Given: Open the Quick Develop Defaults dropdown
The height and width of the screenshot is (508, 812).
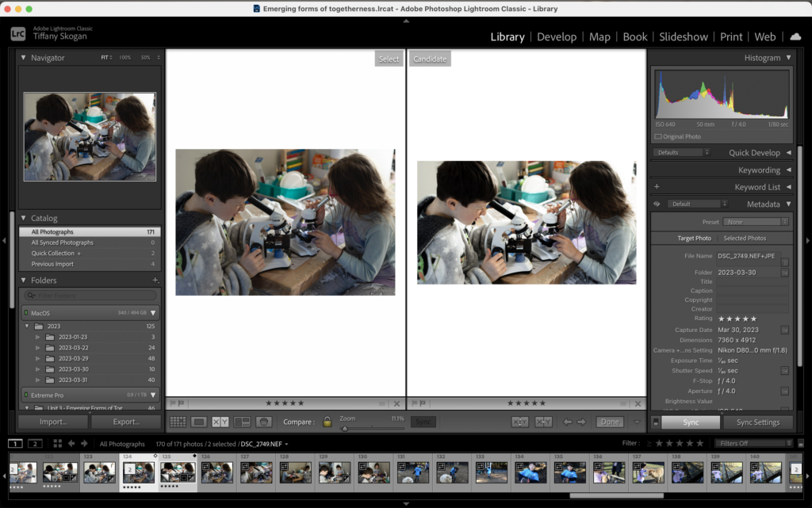Looking at the screenshot, I should 681,153.
